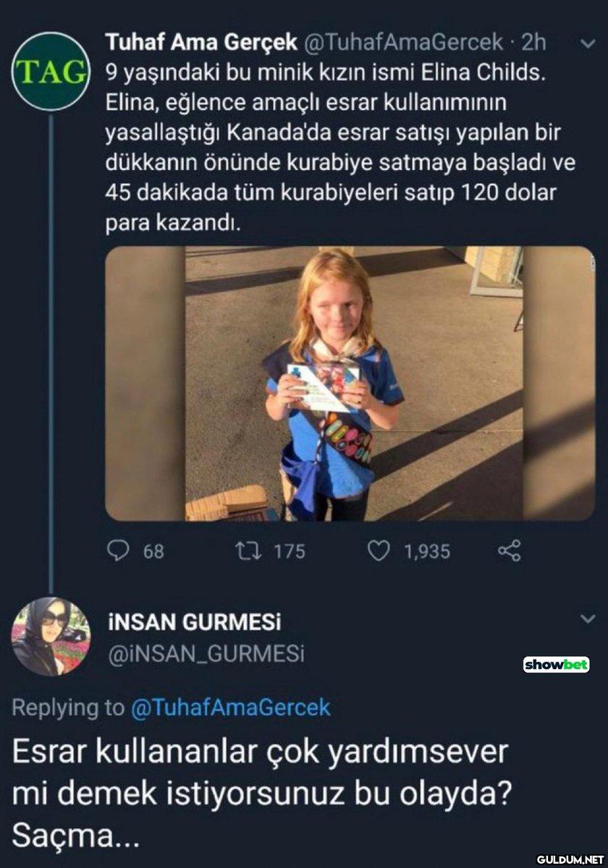Screen dimensions: 608x868
Task: Click the 1,935 likes count
Action: tap(426, 552)
